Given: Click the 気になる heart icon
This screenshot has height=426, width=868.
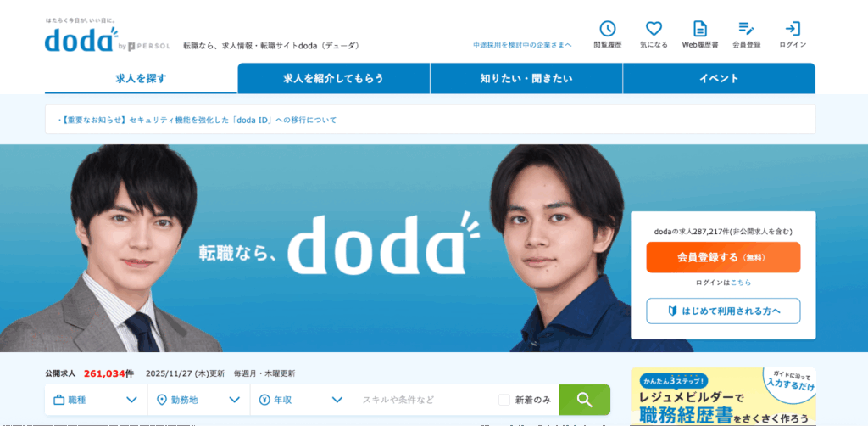Looking at the screenshot, I should pyautogui.click(x=654, y=29).
